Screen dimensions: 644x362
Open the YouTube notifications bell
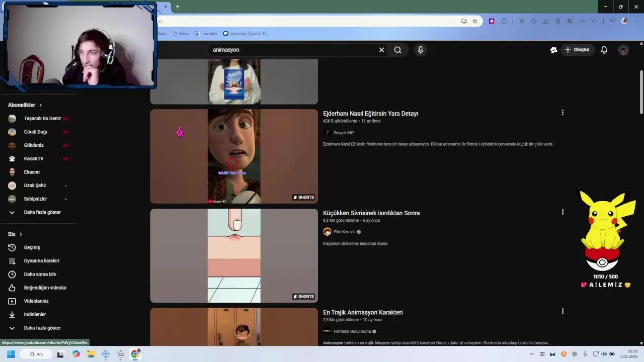pos(604,50)
